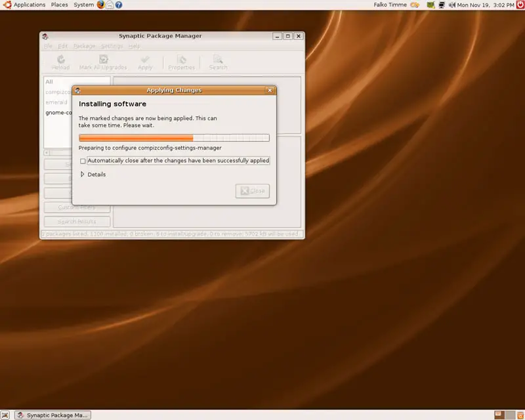This screenshot has height=420, width=525.
Task: Click the installation progress bar
Action: (x=174, y=138)
